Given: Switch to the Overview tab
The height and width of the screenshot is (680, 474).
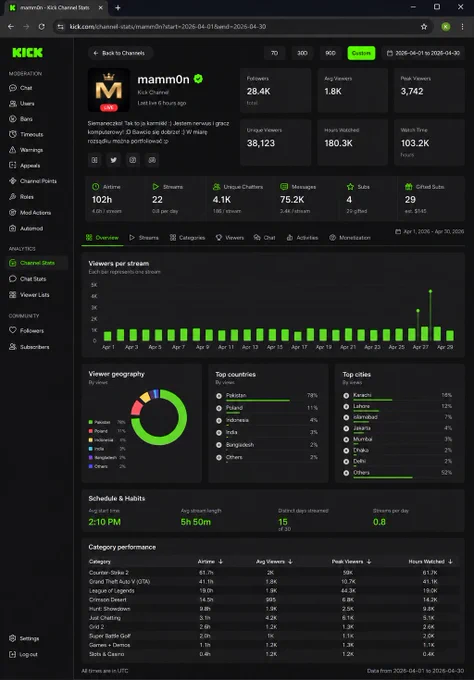Looking at the screenshot, I should click(x=102, y=238).
